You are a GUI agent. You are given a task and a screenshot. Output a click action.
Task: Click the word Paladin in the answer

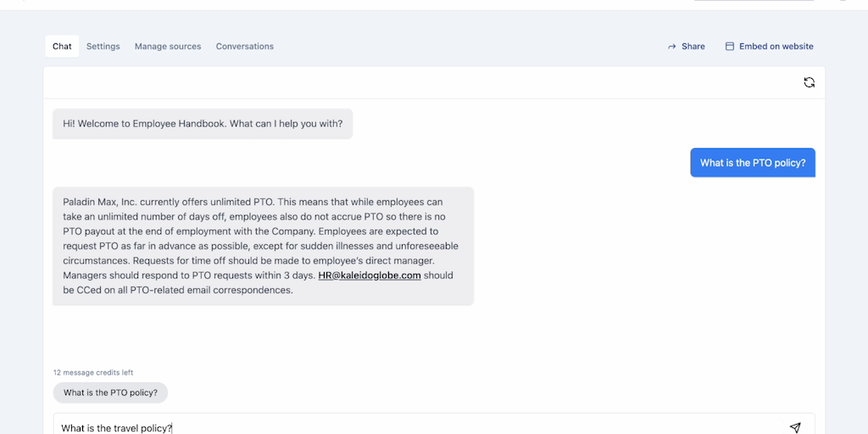tap(81, 202)
